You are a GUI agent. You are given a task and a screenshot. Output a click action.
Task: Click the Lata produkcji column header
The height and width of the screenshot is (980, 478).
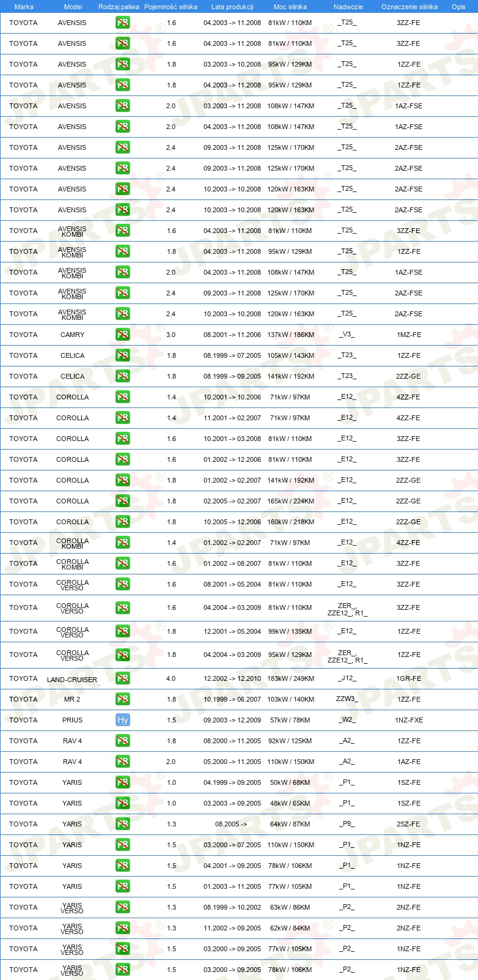pos(232,7)
